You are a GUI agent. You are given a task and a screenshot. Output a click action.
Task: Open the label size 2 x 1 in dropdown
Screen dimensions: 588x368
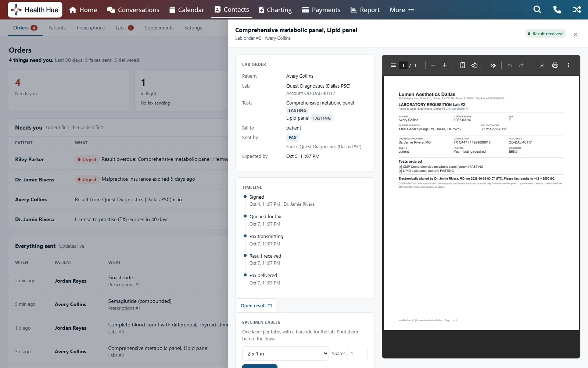286,353
